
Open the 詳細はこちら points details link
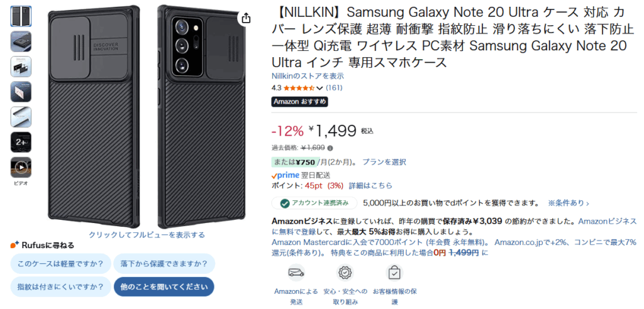(x=370, y=185)
